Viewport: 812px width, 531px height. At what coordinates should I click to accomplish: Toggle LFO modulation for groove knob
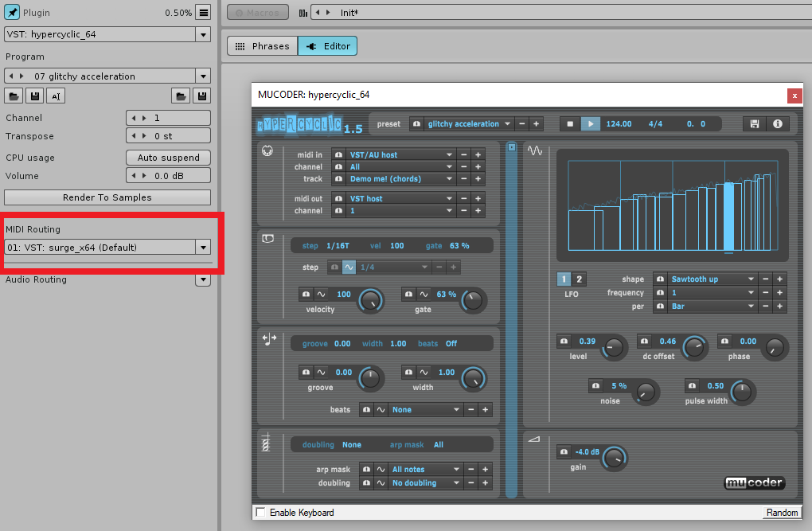pos(321,372)
